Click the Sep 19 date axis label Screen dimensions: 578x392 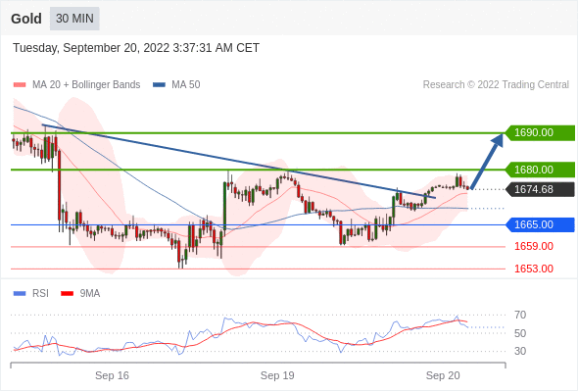tap(277, 375)
